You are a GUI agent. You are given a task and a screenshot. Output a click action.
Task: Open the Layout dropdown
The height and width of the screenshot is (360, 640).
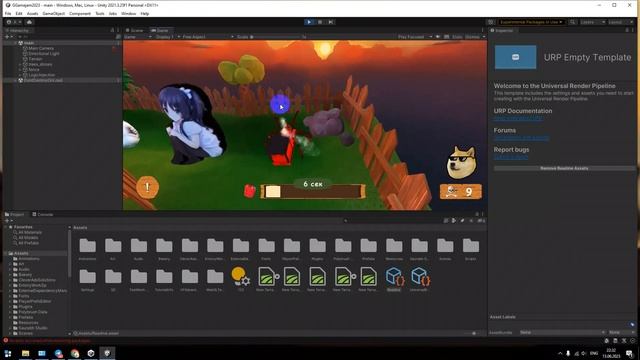tap(620, 22)
